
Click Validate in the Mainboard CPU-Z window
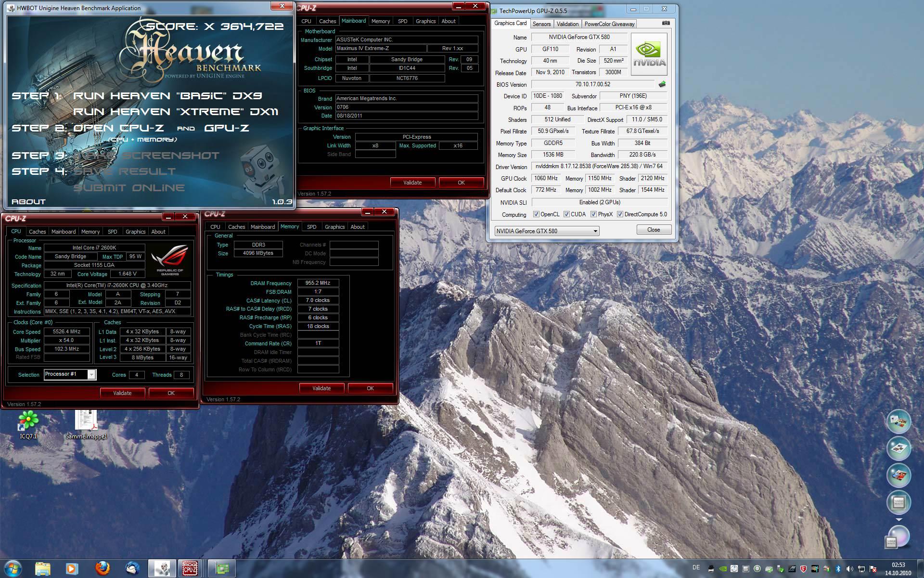tap(412, 183)
